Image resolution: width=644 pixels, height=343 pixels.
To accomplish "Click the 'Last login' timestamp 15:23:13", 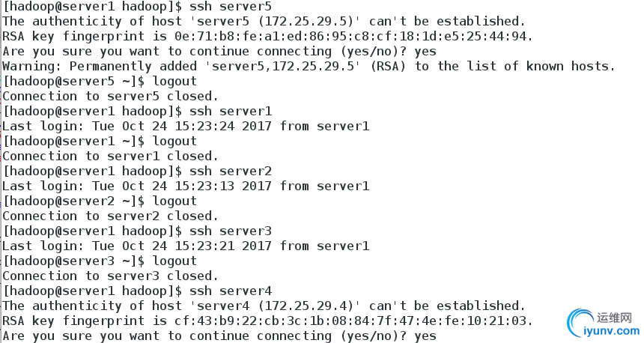I will [204, 186].
